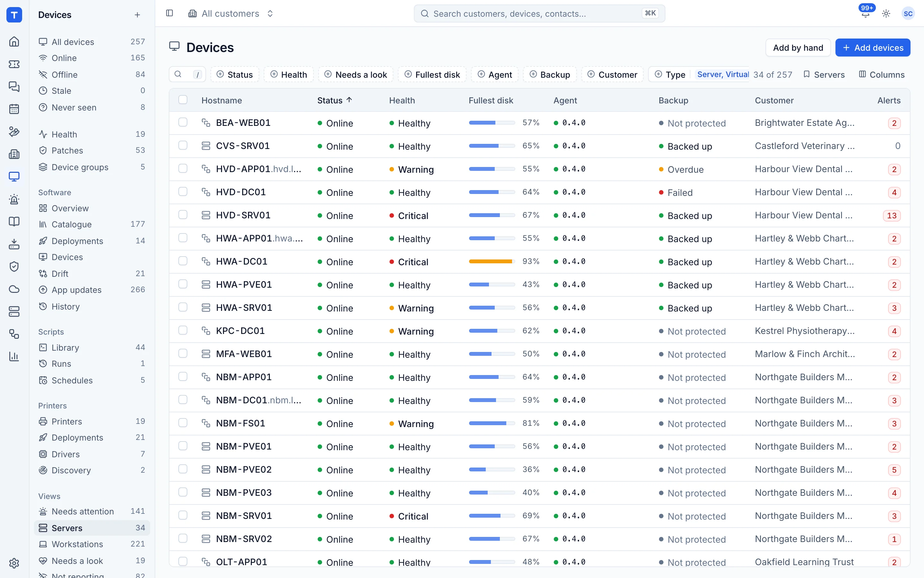Click the notifications bell with 99+ badge
The image size is (924, 578).
[866, 13]
